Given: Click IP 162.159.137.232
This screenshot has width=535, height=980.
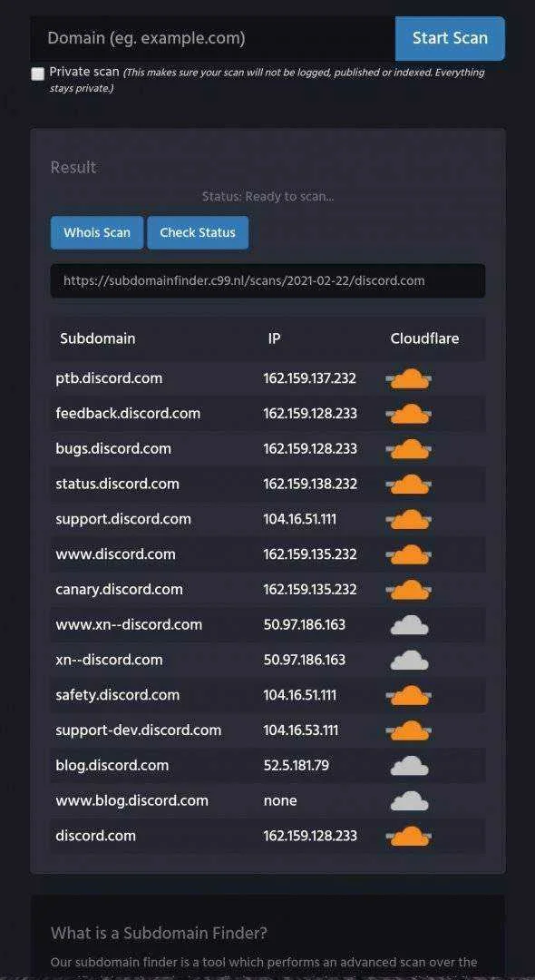Looking at the screenshot, I should [309, 378].
